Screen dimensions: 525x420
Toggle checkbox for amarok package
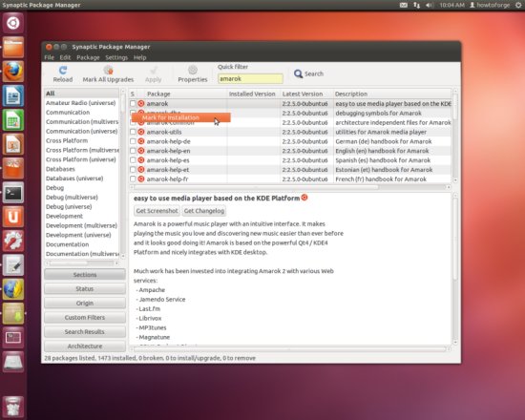coord(133,103)
